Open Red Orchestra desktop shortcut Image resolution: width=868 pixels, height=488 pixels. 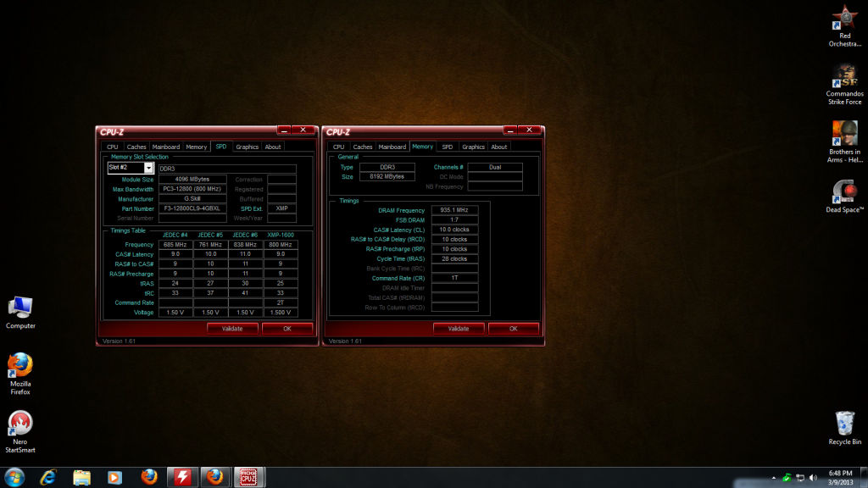pyautogui.click(x=845, y=25)
